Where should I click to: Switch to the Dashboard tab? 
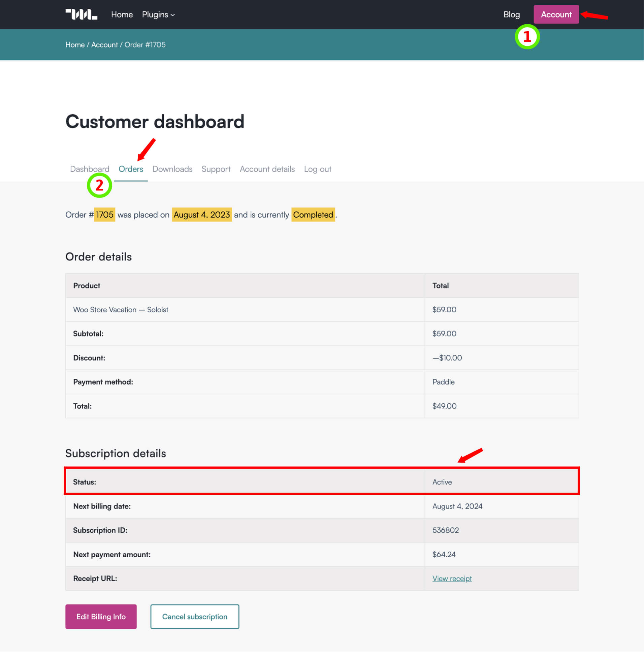(90, 169)
